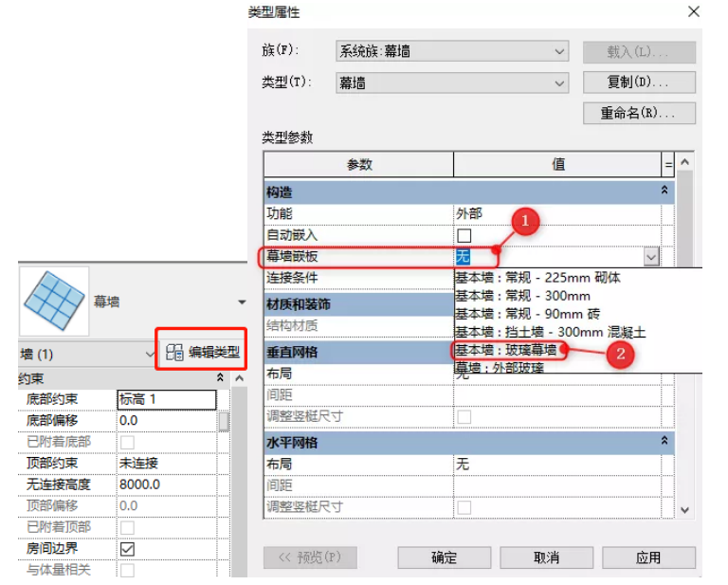Open the 幕墙 type selector dropdown arrow
Screen dimensions: 728x585
click(242, 302)
